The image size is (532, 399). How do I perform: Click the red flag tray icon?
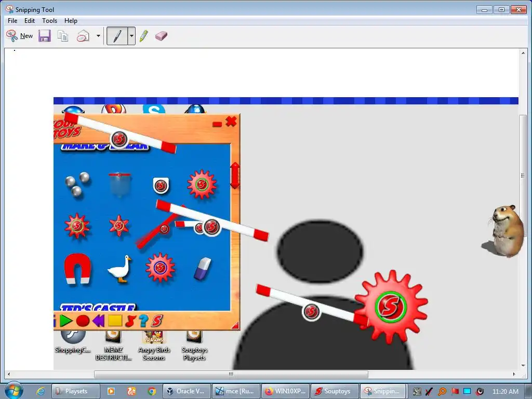click(x=455, y=392)
